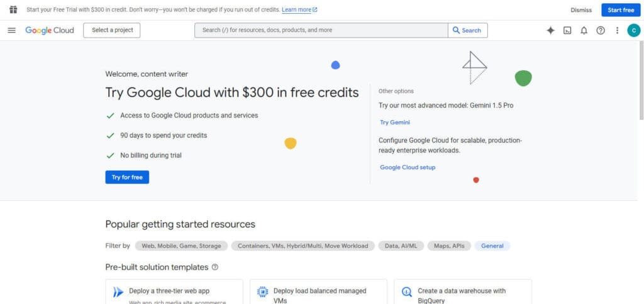Click the BigQuery data warehouse card icon
The width and height of the screenshot is (644, 304).
407,291
